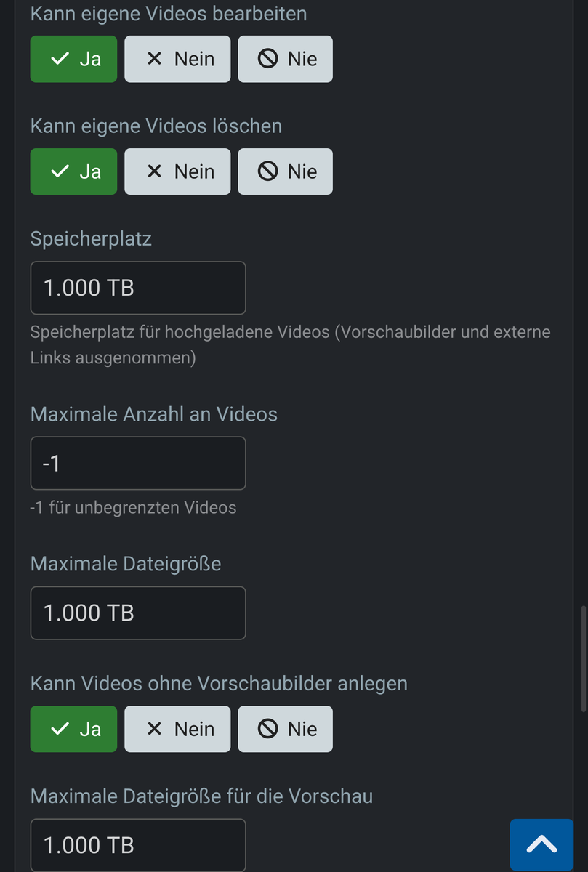Select Nein for videos without preview images

click(x=177, y=729)
